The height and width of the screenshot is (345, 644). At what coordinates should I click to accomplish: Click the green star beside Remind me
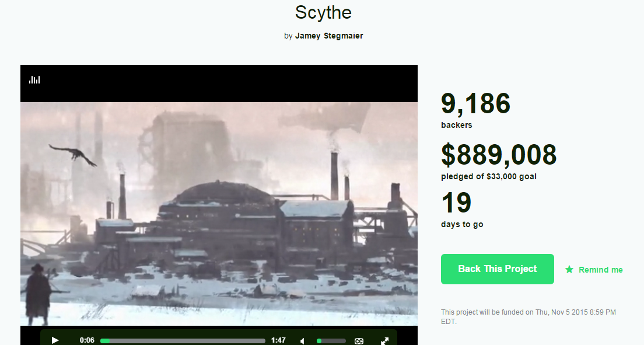(x=569, y=269)
